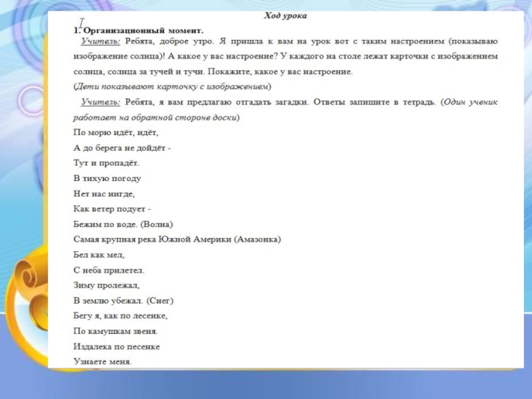The height and width of the screenshot is (399, 532).
Task: Click heading "Организационный момент."
Action: tap(143, 31)
